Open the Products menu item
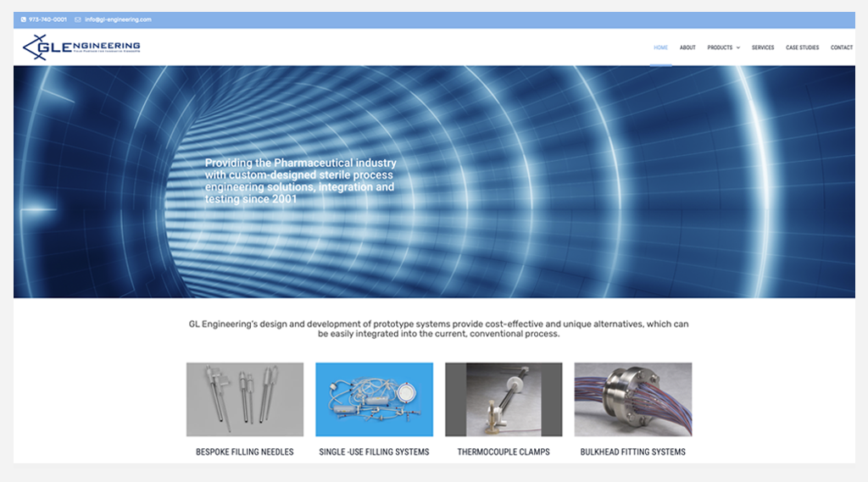Screen dimensions: 868x482 tap(720, 47)
